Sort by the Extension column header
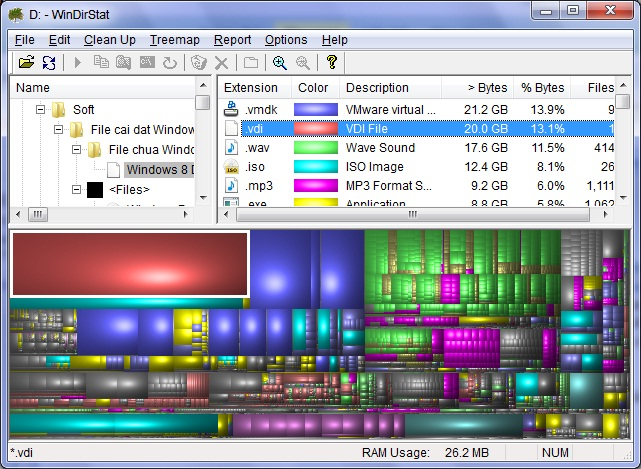Viewport: 641px width, 469px height. 254,88
